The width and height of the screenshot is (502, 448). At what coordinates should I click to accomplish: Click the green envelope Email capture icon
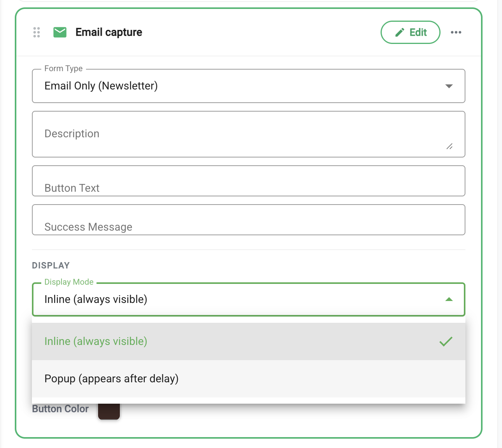[60, 32]
